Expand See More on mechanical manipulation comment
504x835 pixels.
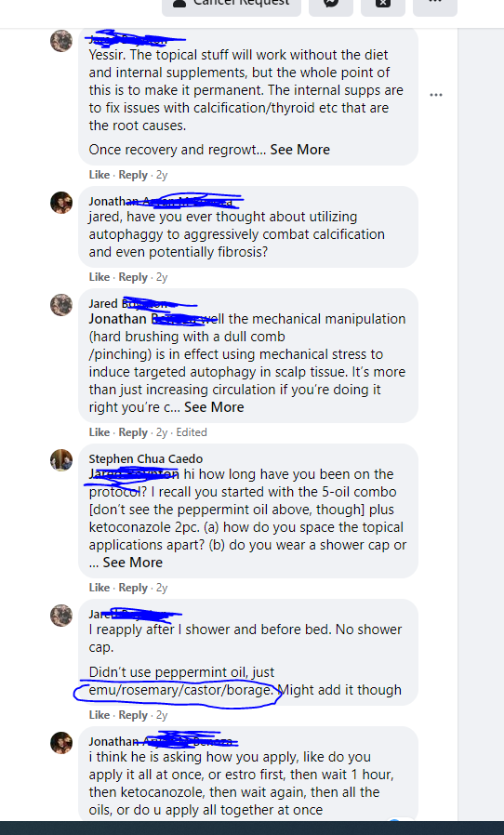214,407
